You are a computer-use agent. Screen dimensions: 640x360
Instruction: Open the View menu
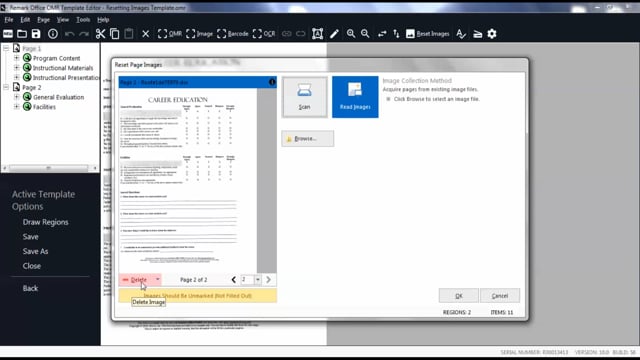(62, 20)
